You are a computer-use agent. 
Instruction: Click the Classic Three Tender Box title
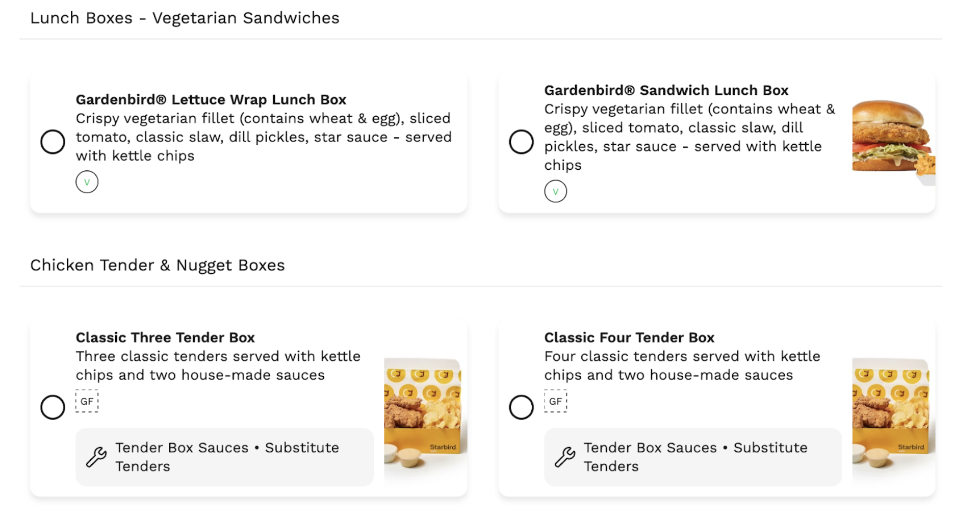click(x=165, y=337)
